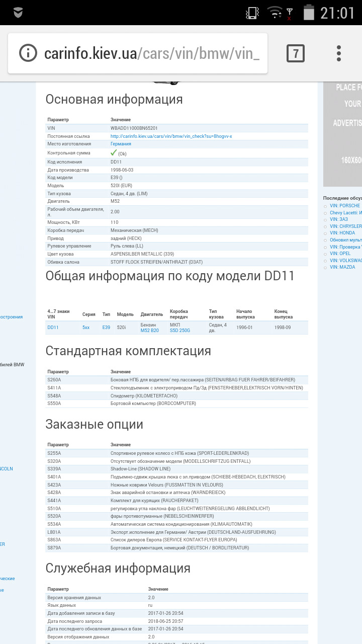Tap the Заказные опции heading
The width and height of the screenshot is (362, 644).
click(x=95, y=425)
